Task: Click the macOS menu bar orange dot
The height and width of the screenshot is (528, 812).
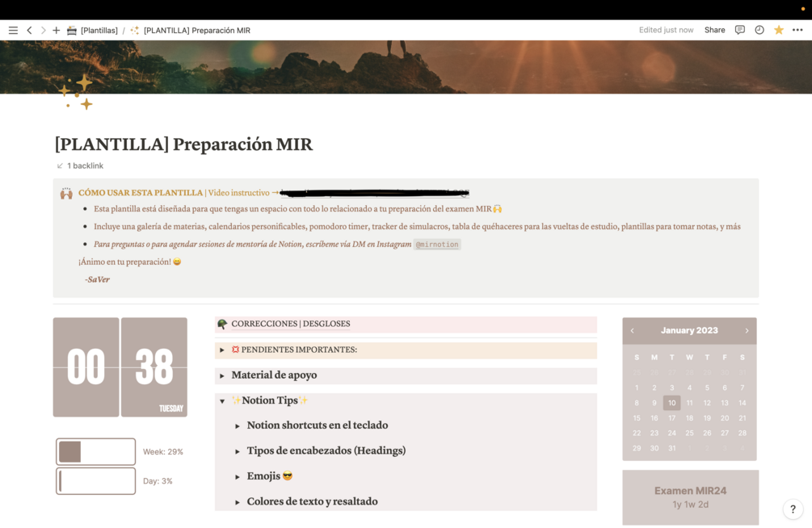Action: pos(803,9)
